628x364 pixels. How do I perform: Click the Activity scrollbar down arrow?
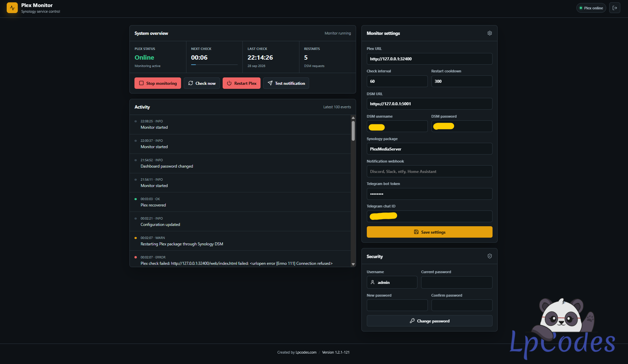[x=353, y=264]
